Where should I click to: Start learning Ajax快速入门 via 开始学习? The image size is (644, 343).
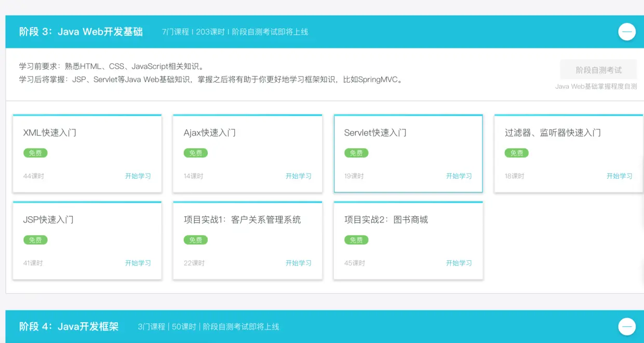(x=299, y=176)
